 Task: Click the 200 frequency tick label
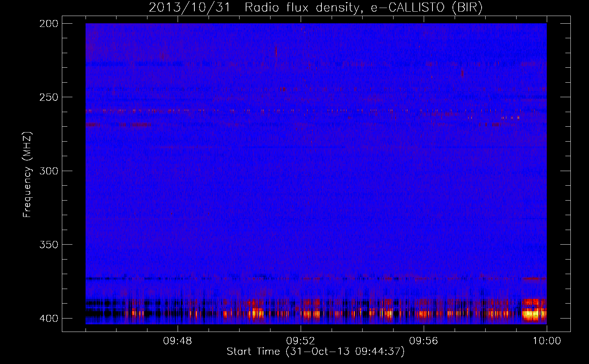(49, 24)
